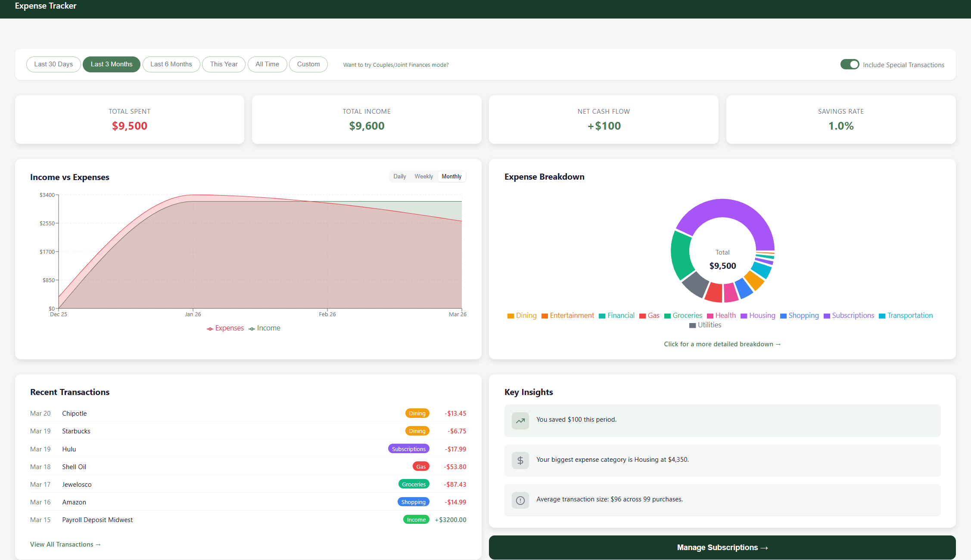Viewport: 971px width, 560px height.
Task: Click the Utilities legend color square
Action: (x=692, y=326)
